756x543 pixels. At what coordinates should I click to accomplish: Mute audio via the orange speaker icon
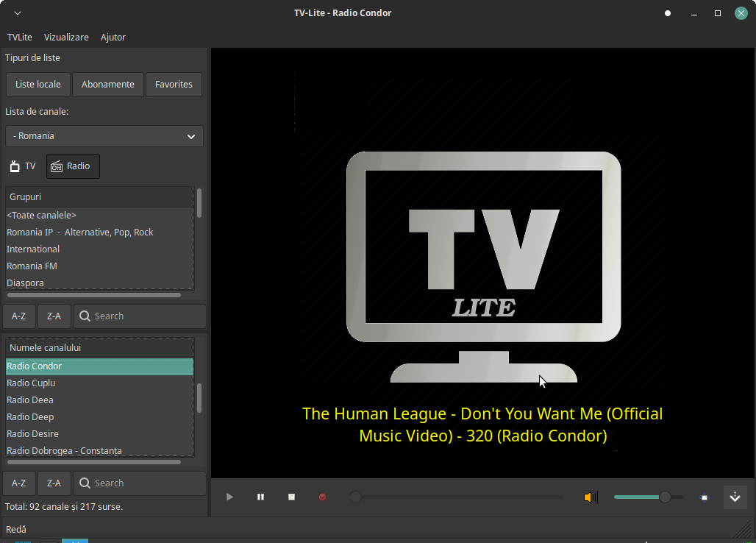tap(591, 497)
